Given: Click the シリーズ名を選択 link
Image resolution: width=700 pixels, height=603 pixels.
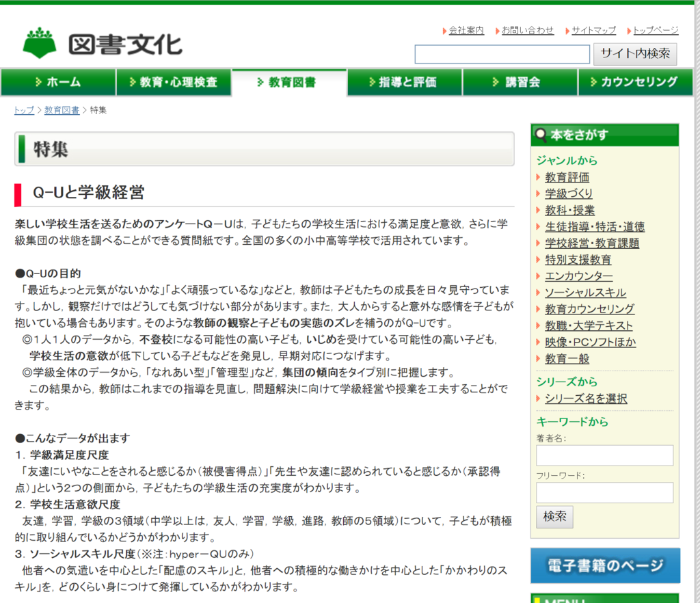Looking at the screenshot, I should (586, 399).
